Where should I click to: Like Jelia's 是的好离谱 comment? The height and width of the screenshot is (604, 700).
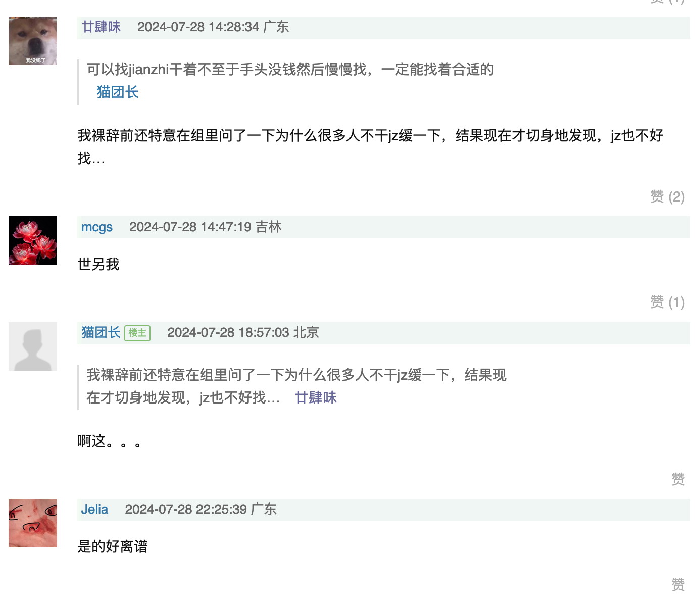(678, 585)
